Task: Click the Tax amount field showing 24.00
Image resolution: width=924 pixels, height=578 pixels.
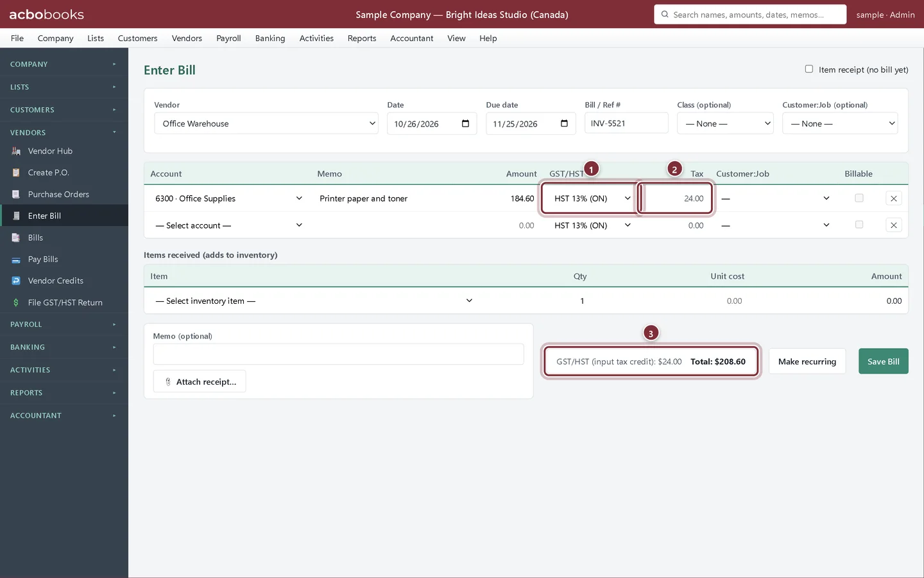Action: [x=675, y=198]
